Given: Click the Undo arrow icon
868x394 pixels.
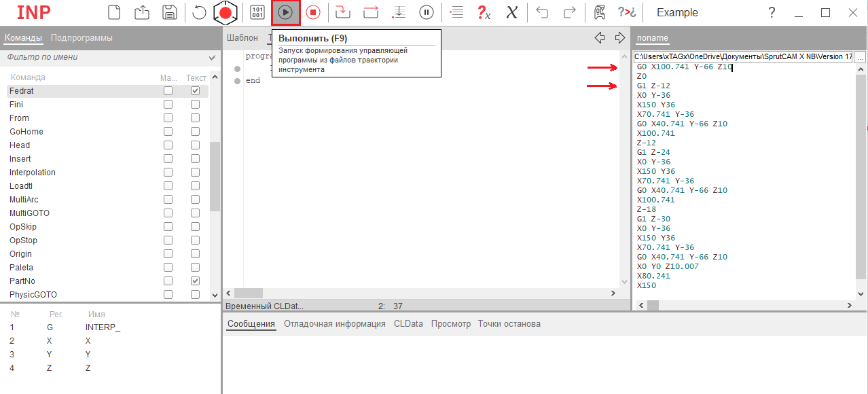Looking at the screenshot, I should [542, 12].
